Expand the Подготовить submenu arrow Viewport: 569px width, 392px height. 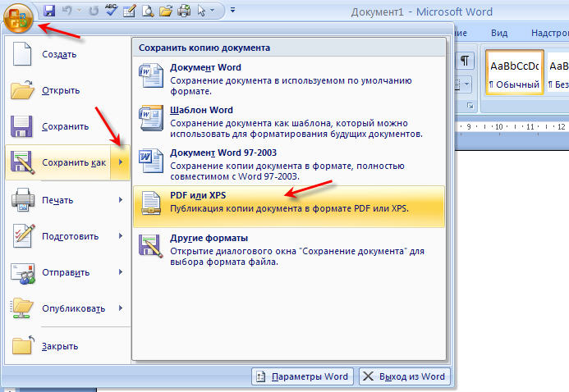click(121, 236)
